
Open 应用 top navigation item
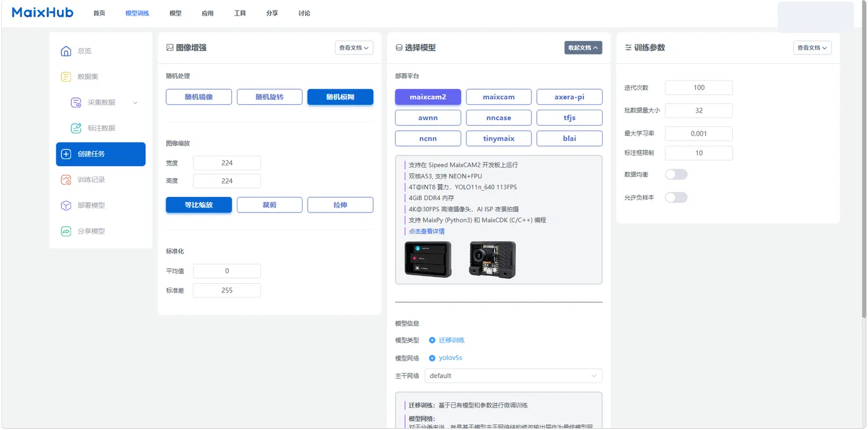pyautogui.click(x=208, y=13)
